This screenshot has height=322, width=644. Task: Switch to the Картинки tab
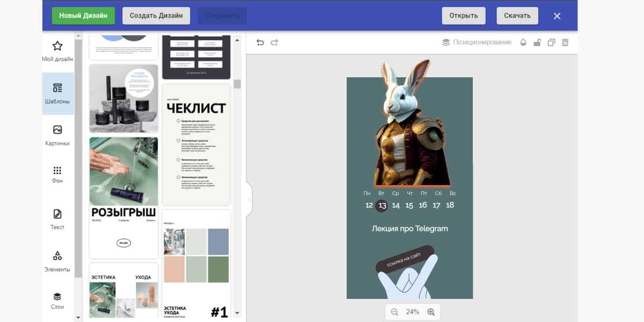[x=57, y=135]
